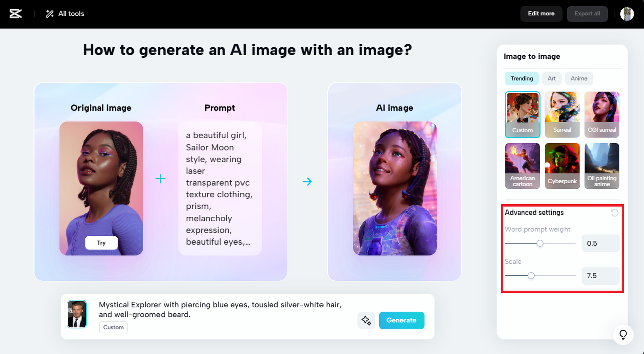Switch to the Anime tab
The width and height of the screenshot is (644, 354).
tap(579, 78)
